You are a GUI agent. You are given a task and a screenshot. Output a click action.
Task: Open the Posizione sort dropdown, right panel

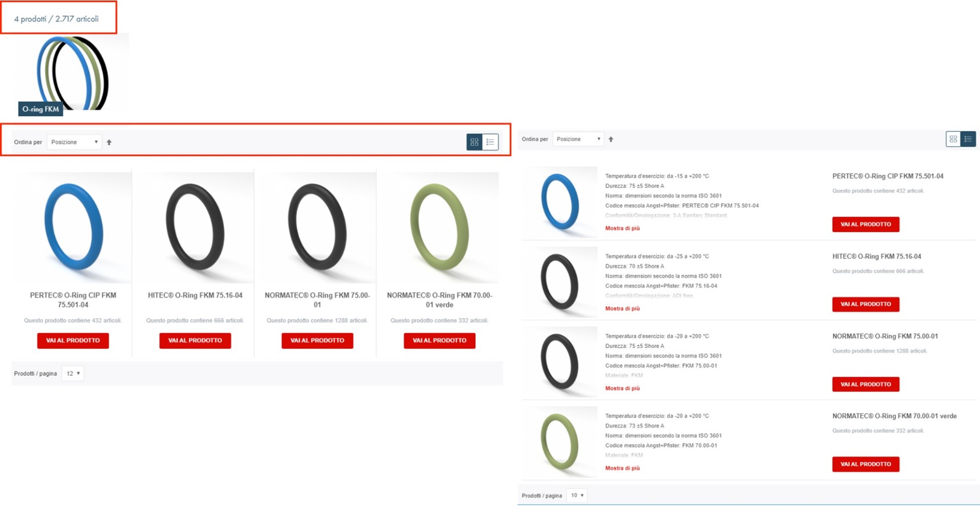tap(578, 139)
